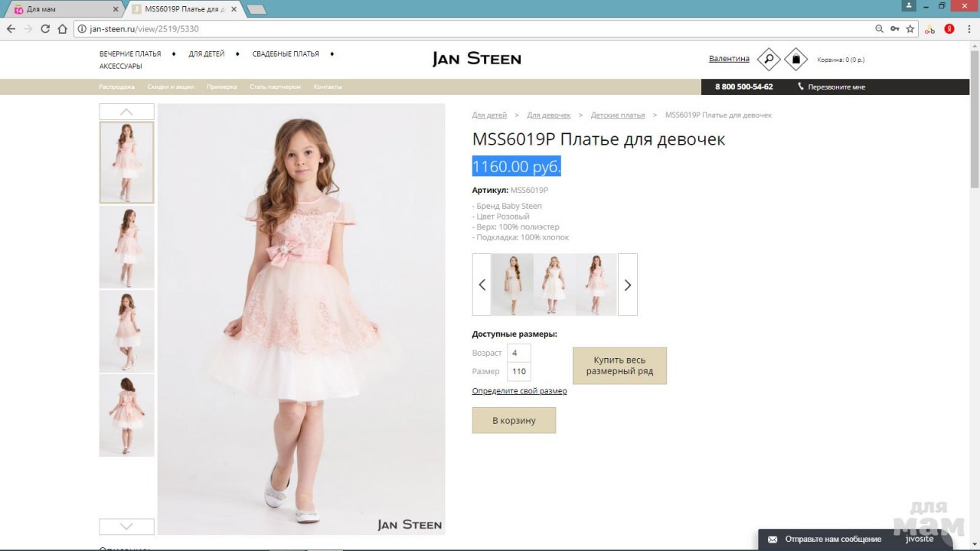Go to browser home page icon
This screenshot has width=980, height=551.
coord(63,29)
